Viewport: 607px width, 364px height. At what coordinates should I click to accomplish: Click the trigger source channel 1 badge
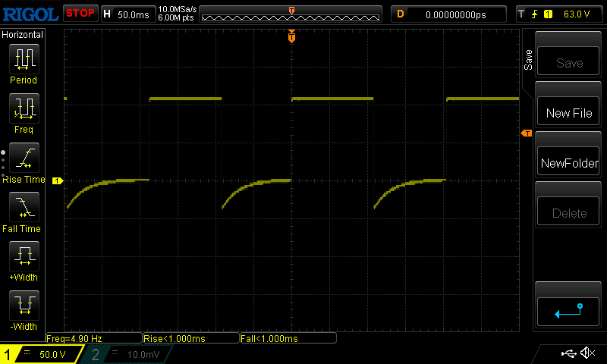(x=548, y=14)
